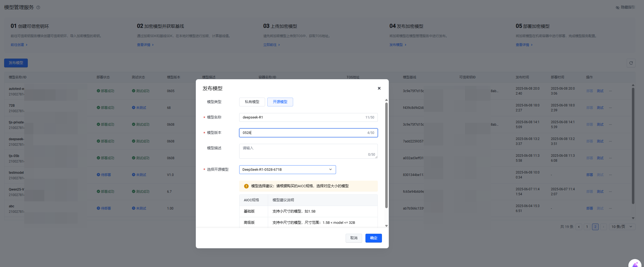Click the 模型版本 input field
The width and height of the screenshot is (644, 267).
coord(308,133)
